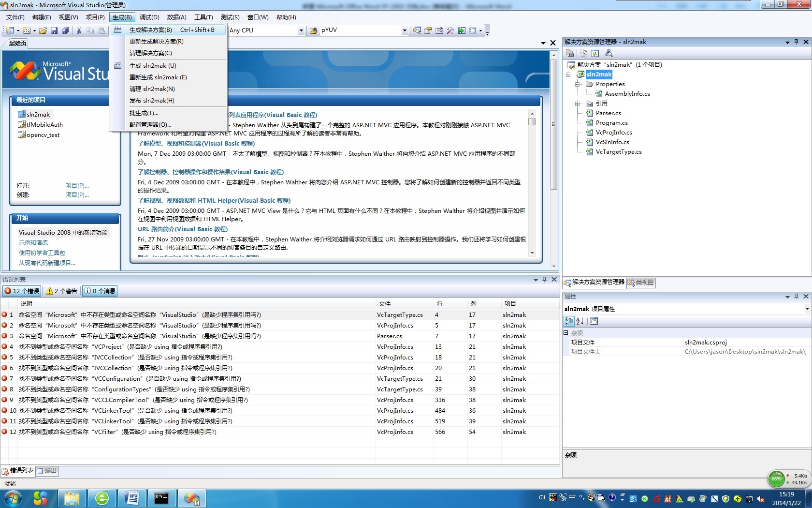The height and width of the screenshot is (508, 812).
Task: Toggle the 2 个警告 filter in the error list
Action: tap(61, 291)
